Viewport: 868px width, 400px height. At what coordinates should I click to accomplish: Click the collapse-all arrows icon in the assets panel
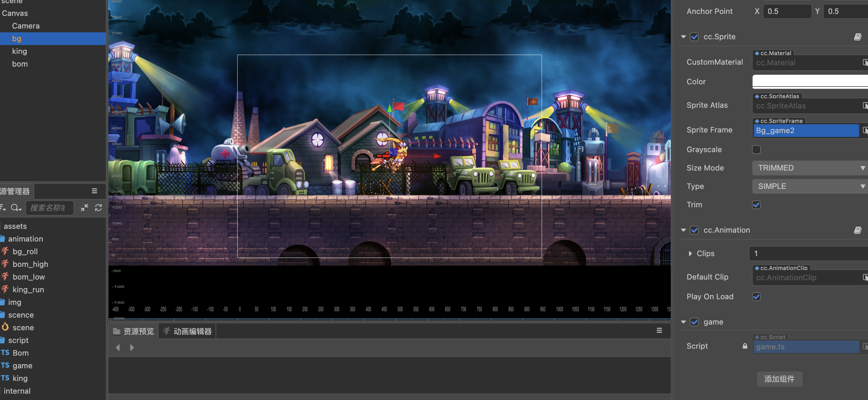[84, 208]
